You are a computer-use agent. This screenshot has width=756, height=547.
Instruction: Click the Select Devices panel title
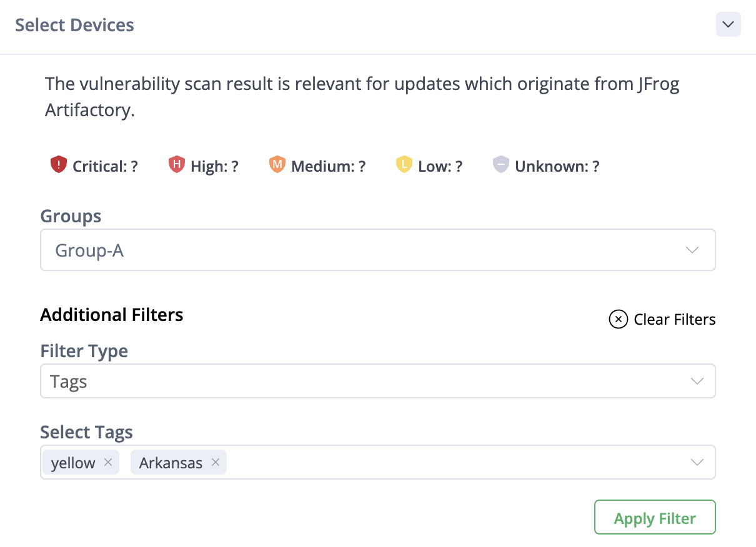pyautogui.click(x=74, y=25)
